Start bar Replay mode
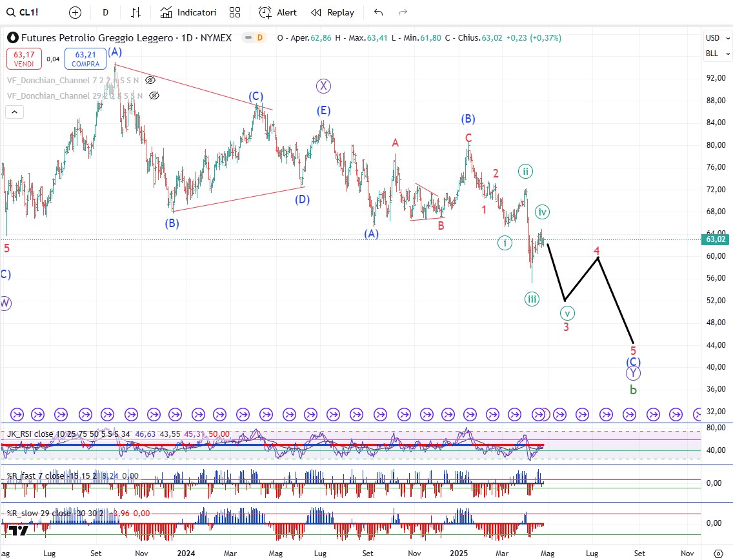 coord(333,13)
